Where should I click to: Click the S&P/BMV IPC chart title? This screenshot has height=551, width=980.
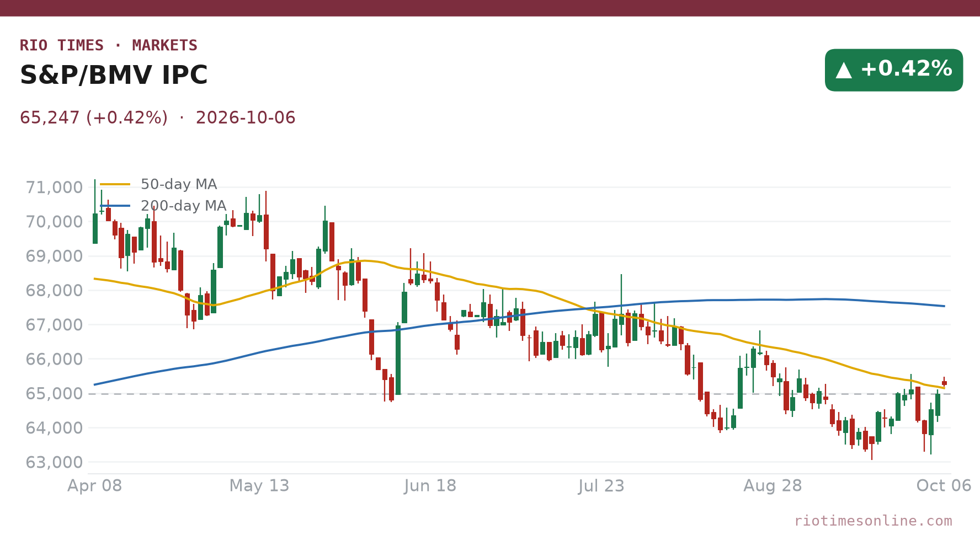(x=114, y=75)
